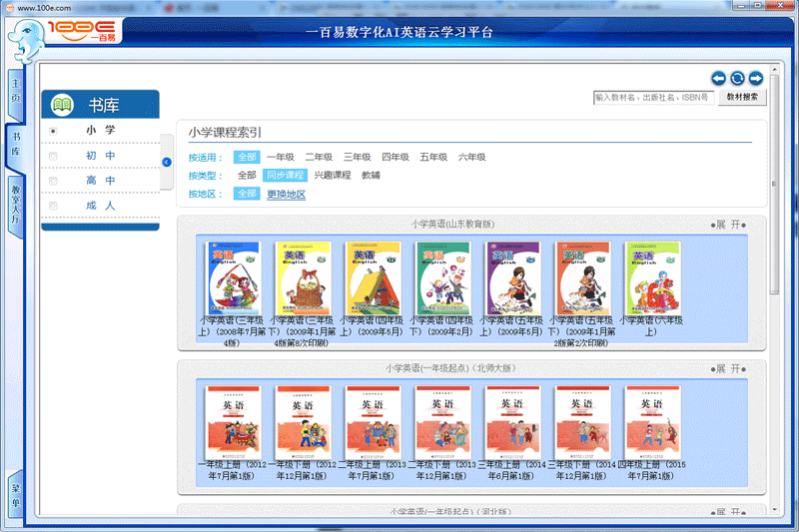The height and width of the screenshot is (532, 799).
Task: Expand the 山东教育版 section with 展开
Action: [x=729, y=225]
